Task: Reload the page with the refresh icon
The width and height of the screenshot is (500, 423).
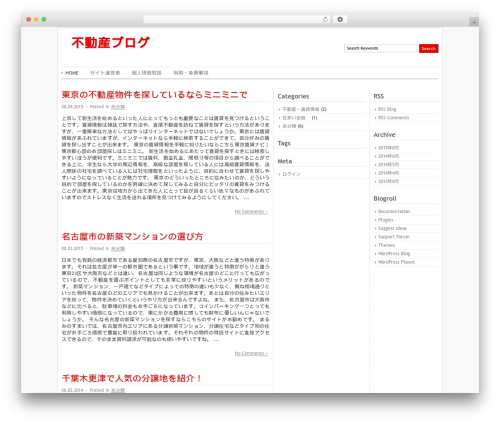Action: tap(325, 19)
